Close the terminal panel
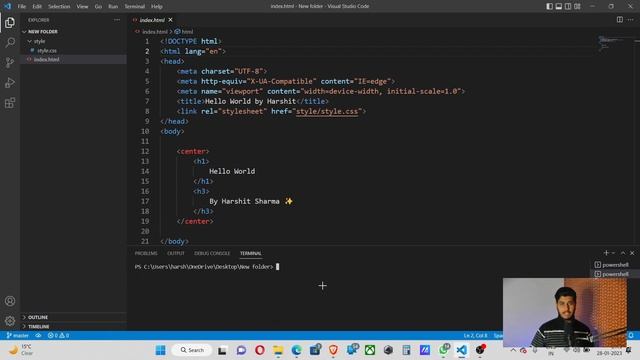 pyautogui.click(x=632, y=253)
